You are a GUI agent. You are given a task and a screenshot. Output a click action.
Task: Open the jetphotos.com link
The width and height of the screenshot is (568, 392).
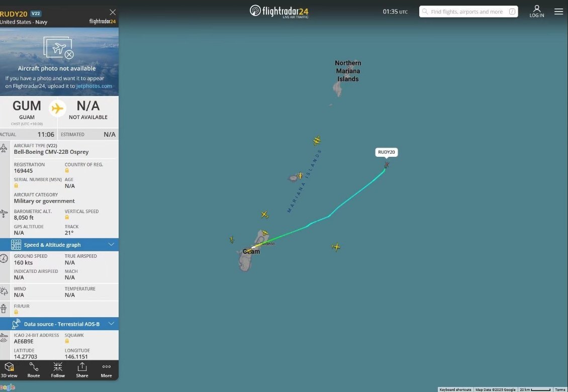click(94, 86)
